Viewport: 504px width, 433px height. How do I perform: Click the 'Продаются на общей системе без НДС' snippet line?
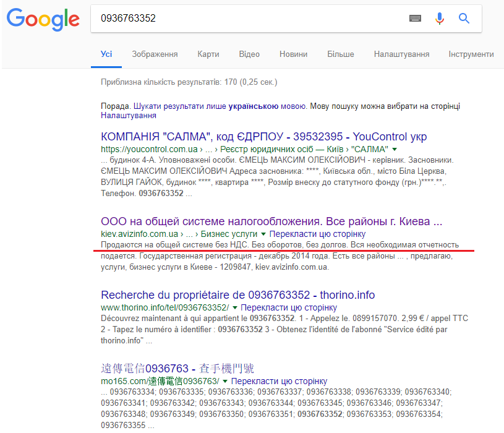point(280,244)
